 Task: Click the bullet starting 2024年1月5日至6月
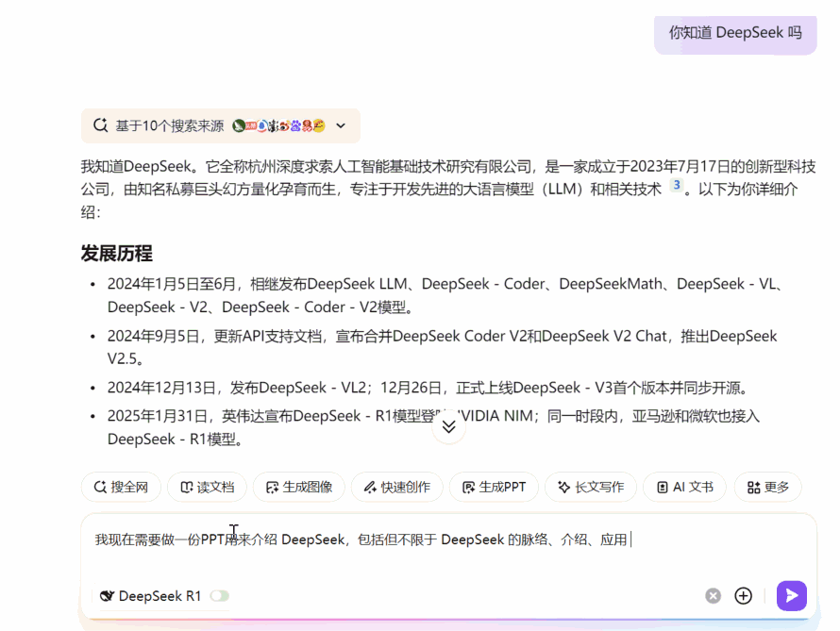click(444, 295)
